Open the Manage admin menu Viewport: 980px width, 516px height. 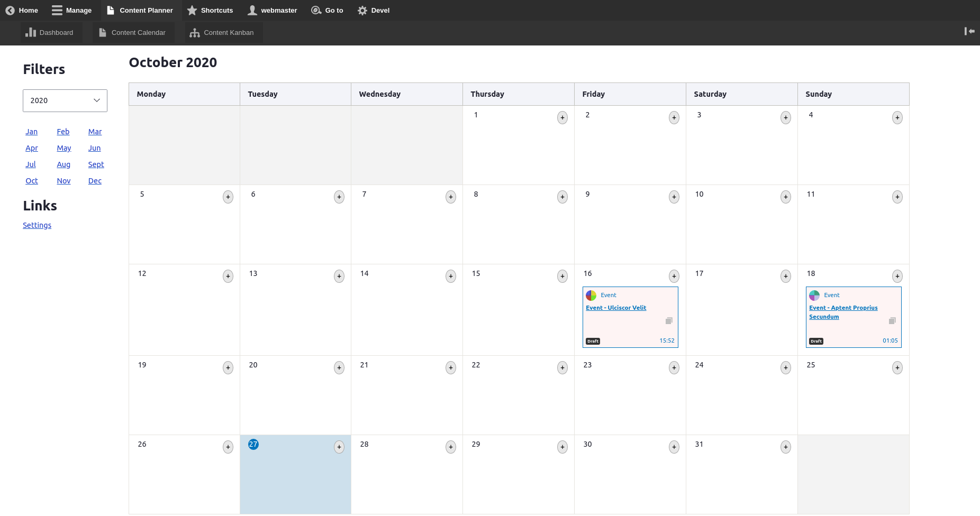coord(72,10)
